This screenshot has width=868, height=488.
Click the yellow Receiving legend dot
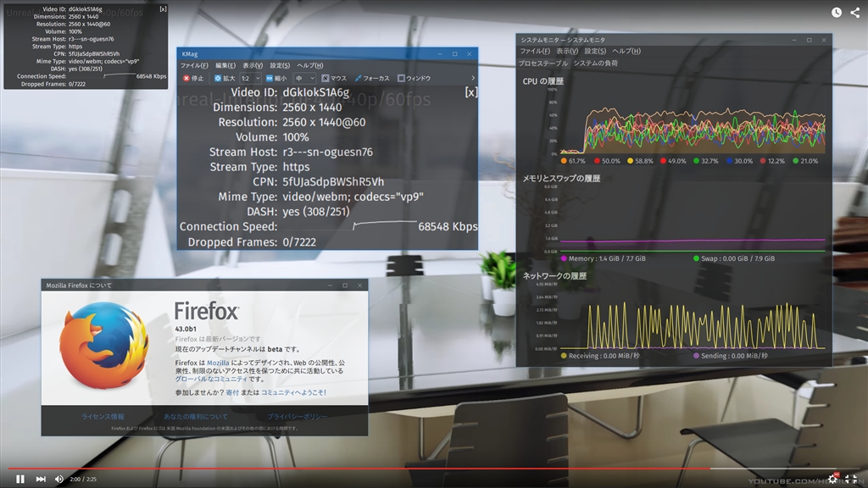coord(564,356)
